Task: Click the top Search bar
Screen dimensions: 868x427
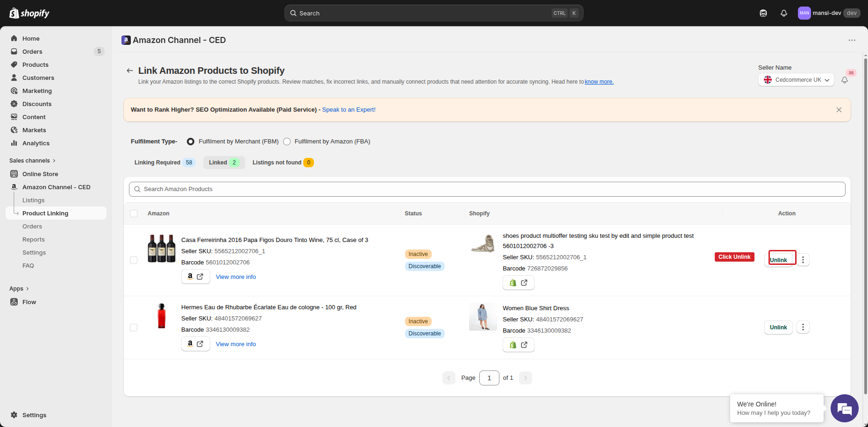Action: (x=434, y=13)
